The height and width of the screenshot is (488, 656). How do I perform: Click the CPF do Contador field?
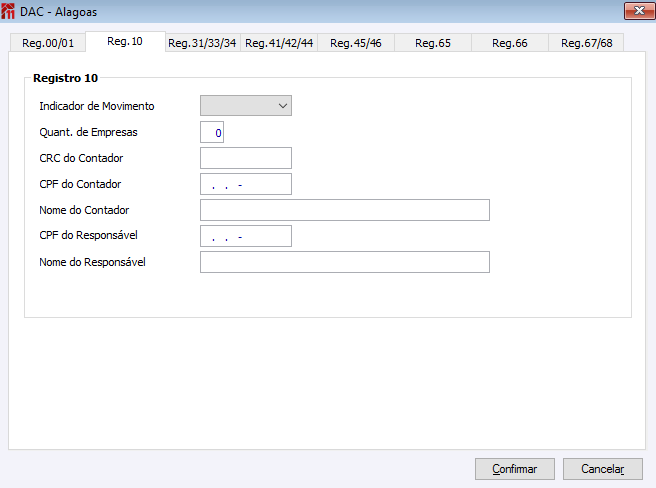246,184
